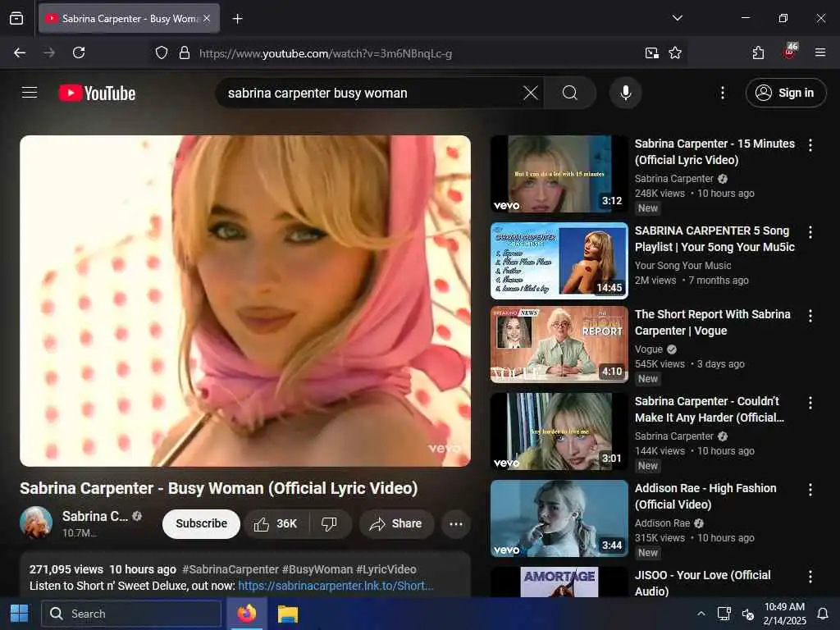Click the #SabrinaCarpenter hashtag
This screenshot has height=630, width=840.
[x=231, y=569]
